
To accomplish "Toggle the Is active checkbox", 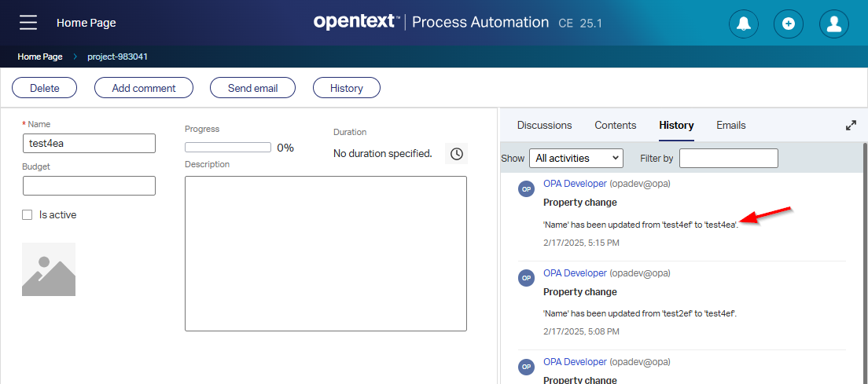I will 28,214.
